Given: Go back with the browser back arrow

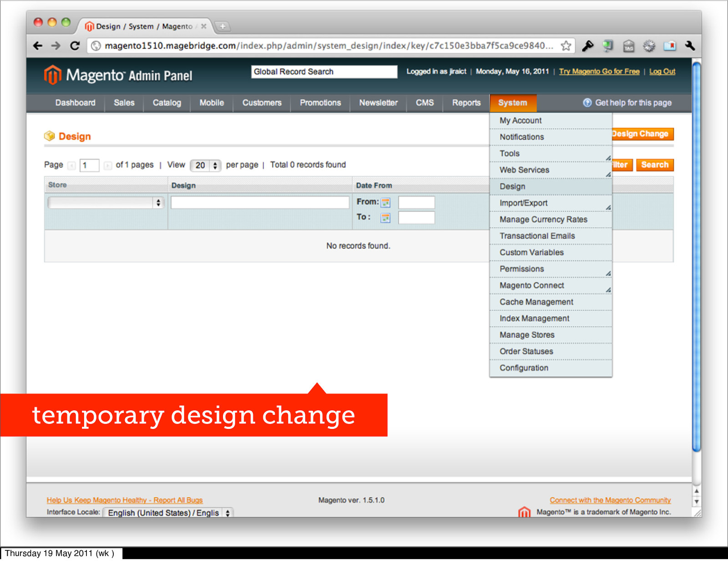Looking at the screenshot, I should point(38,46).
